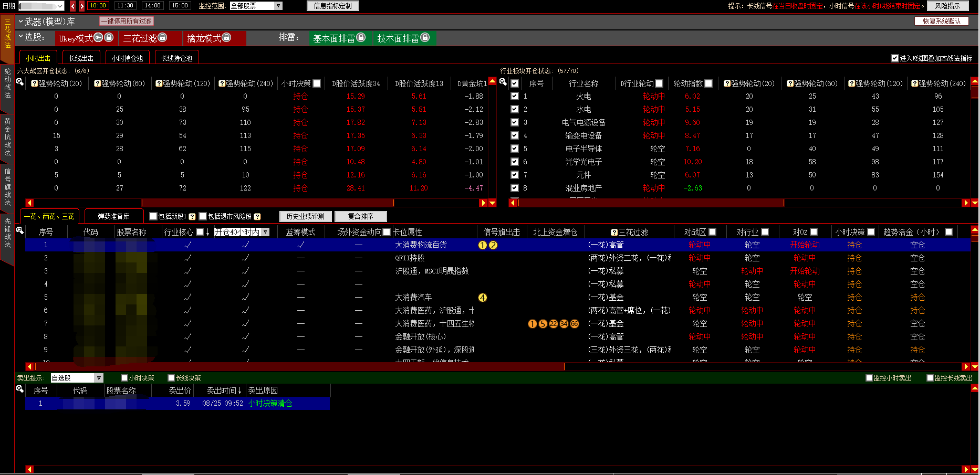980x475 pixels.
Task: Click signal flag badge 4 on row 5
Action: click(x=483, y=298)
